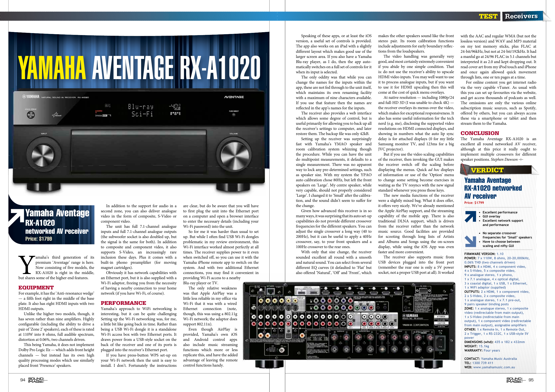Screen dimensions: 555x392
Task: Click the Sound Image logo beside page 95
Action: coord(516,380)
